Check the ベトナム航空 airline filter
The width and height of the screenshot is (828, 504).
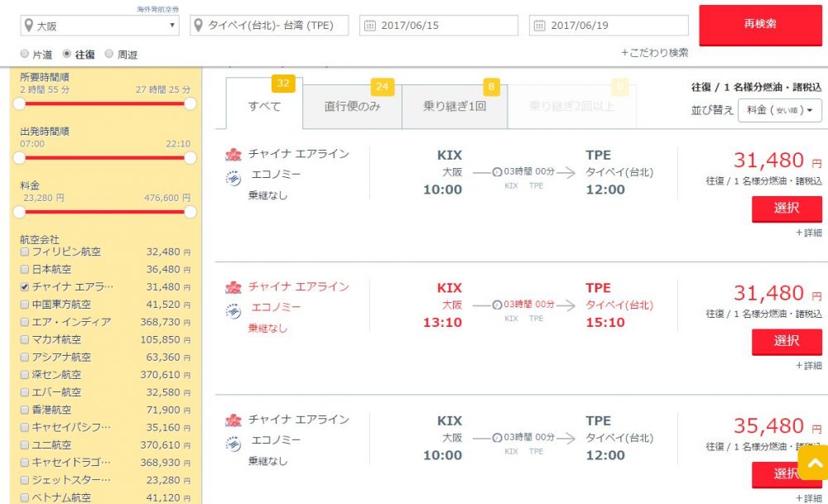tap(24, 497)
